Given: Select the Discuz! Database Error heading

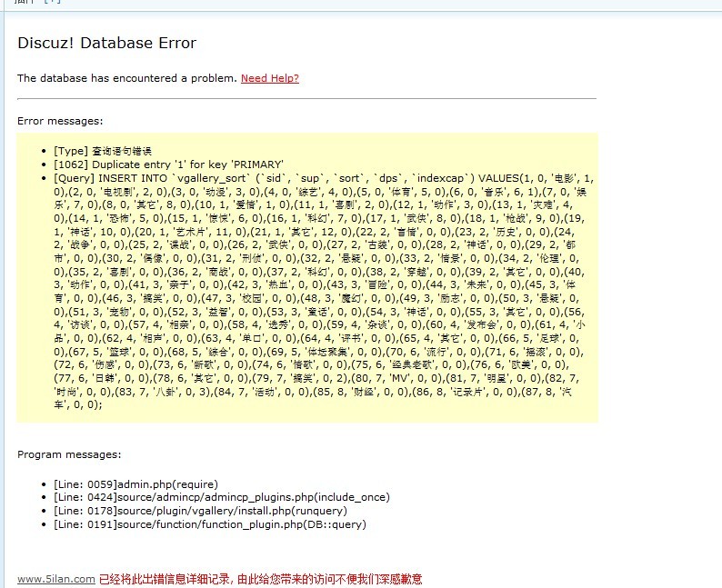Looking at the screenshot, I should tap(106, 43).
